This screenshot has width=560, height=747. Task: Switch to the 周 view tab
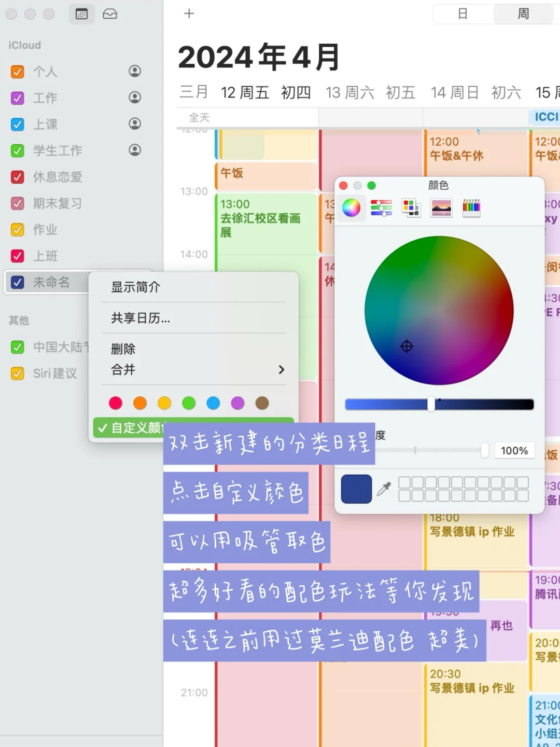click(524, 14)
